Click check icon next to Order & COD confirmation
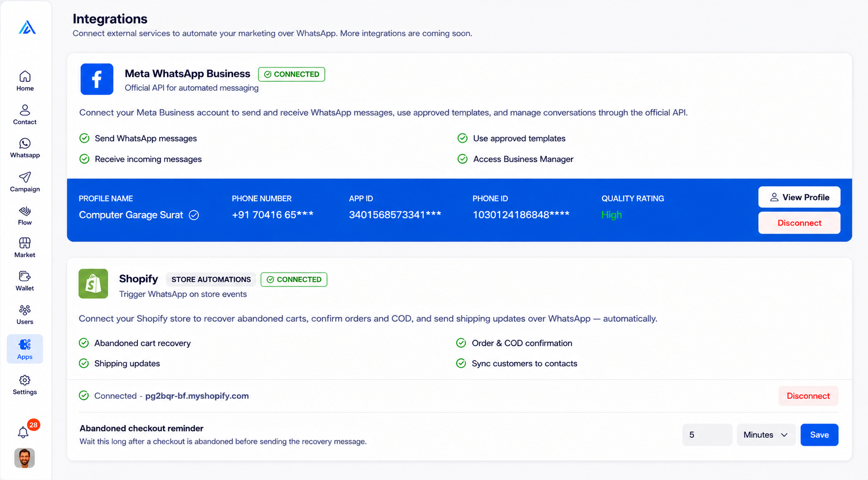The image size is (868, 480). click(461, 343)
